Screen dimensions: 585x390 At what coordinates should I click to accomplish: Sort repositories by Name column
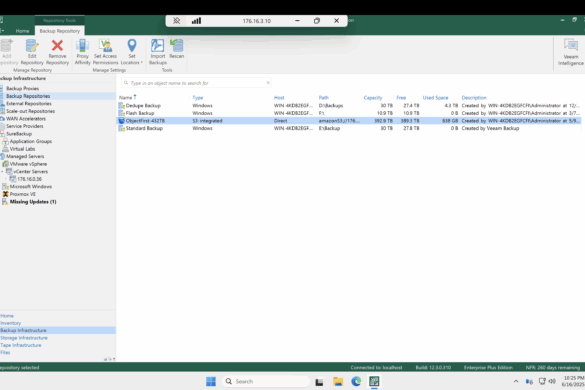coord(126,98)
